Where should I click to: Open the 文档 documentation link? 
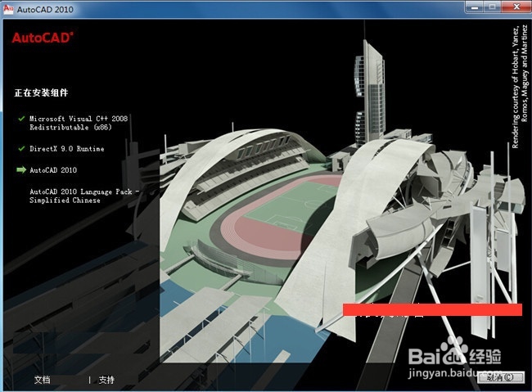(43, 380)
